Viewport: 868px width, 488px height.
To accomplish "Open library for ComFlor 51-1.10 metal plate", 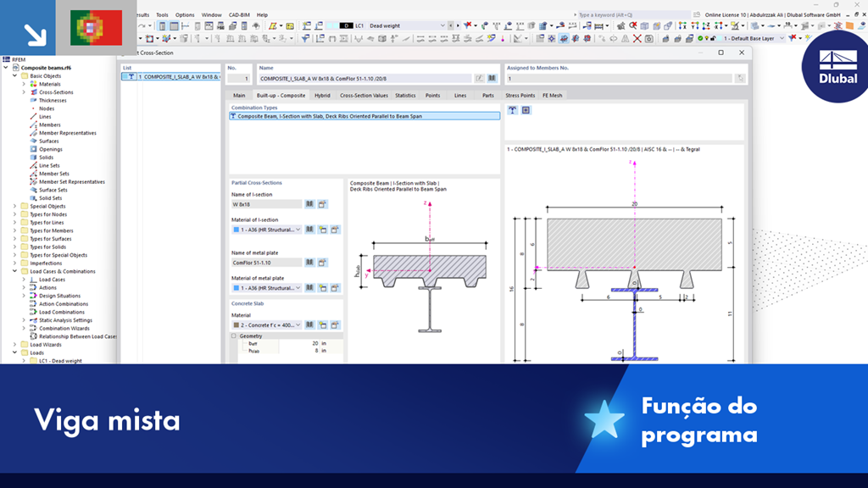I will [309, 263].
